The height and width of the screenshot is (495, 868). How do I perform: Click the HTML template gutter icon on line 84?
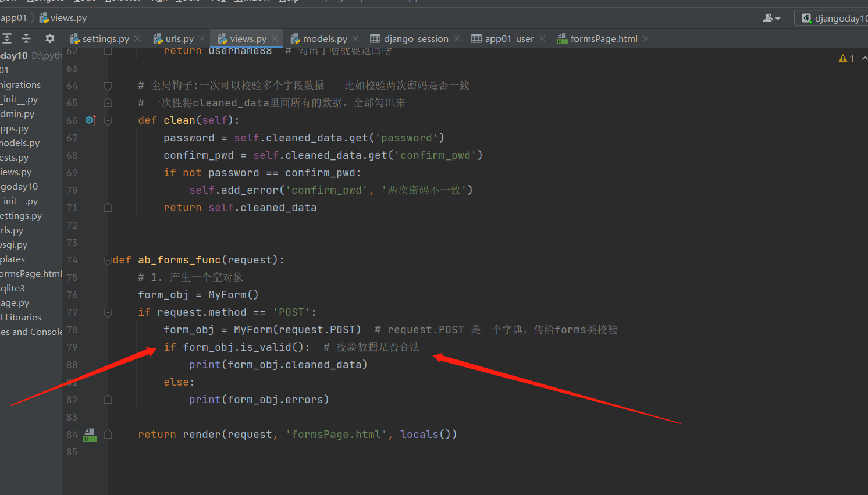click(90, 435)
